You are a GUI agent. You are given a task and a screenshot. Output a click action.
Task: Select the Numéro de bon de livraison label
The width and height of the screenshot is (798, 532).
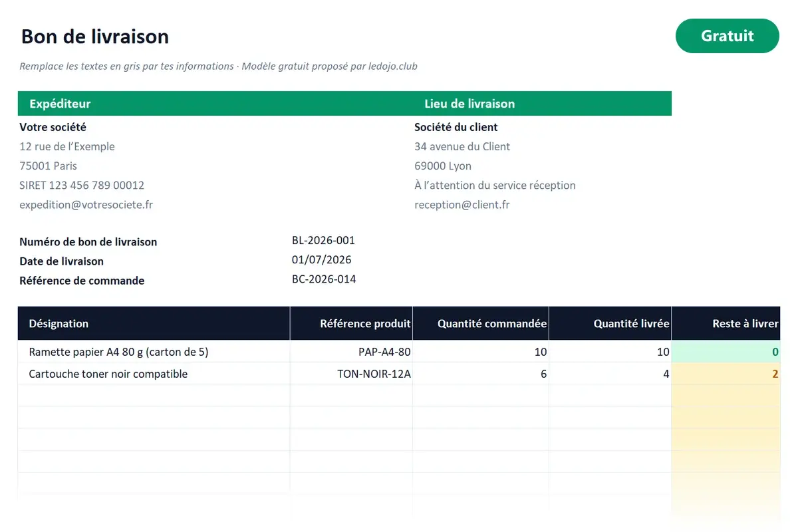(88, 242)
